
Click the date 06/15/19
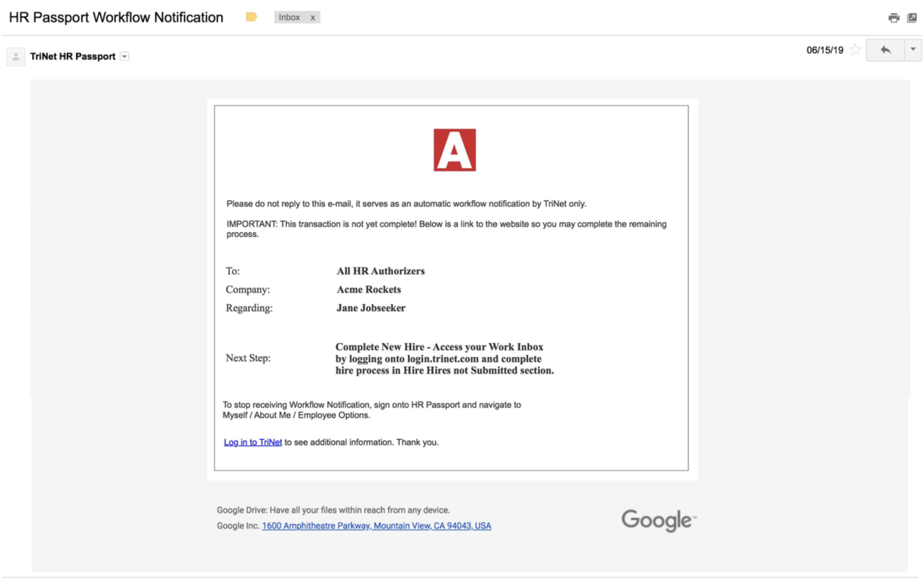(x=825, y=50)
